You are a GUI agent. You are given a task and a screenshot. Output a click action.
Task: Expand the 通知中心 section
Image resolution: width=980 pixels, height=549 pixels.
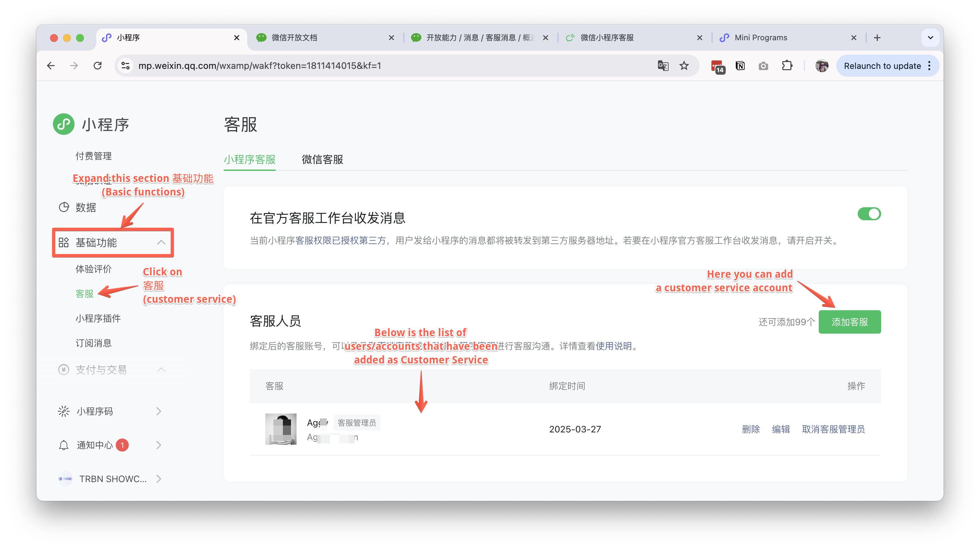click(159, 445)
